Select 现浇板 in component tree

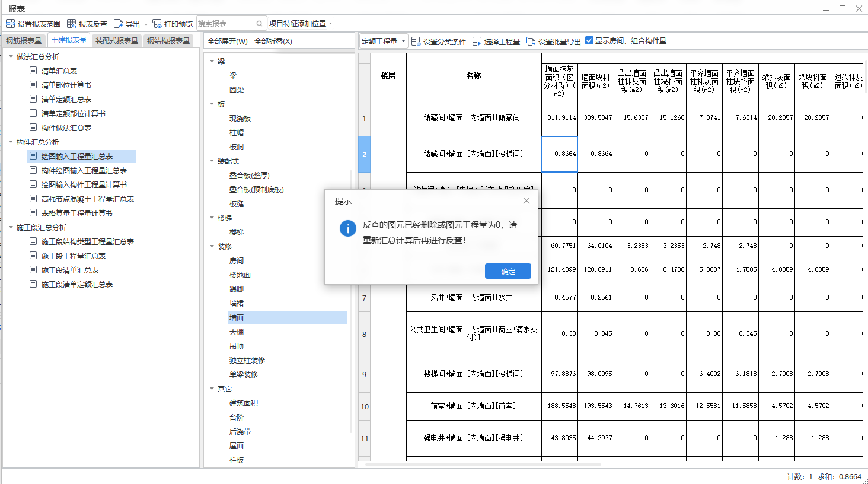(240, 118)
